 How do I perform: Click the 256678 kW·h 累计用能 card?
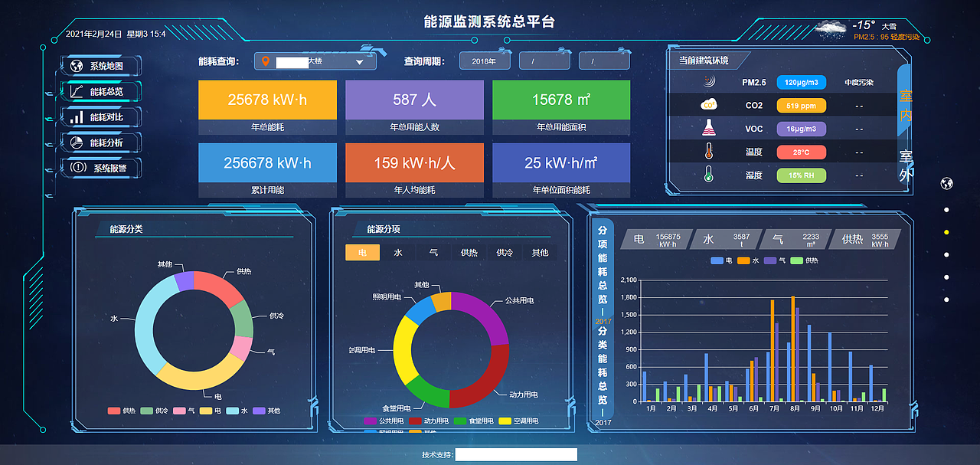267,169
